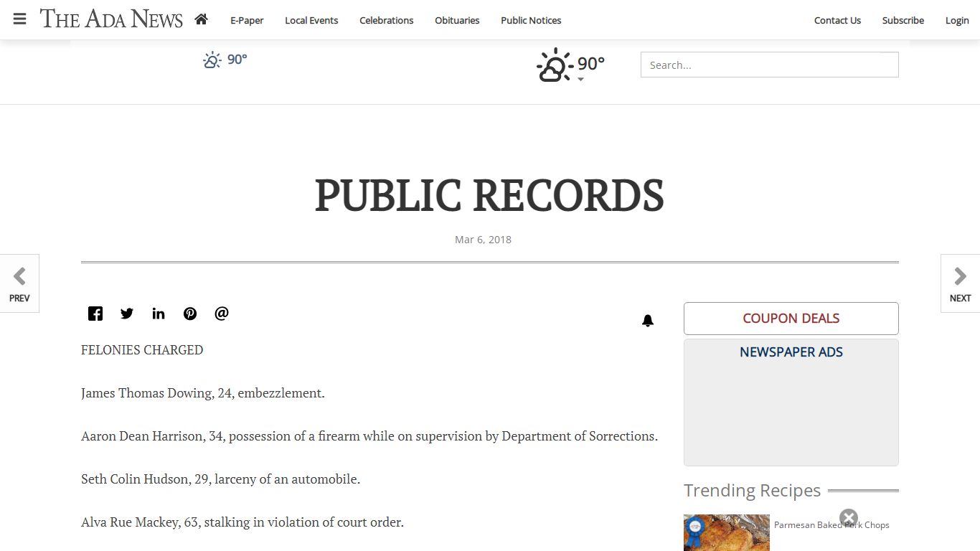Image resolution: width=980 pixels, height=551 pixels.
Task: Dismiss the ad with the X button
Action: (849, 518)
